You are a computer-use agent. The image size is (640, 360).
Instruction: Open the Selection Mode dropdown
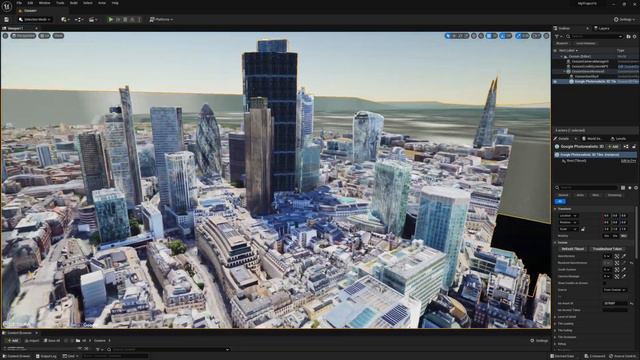35,19
